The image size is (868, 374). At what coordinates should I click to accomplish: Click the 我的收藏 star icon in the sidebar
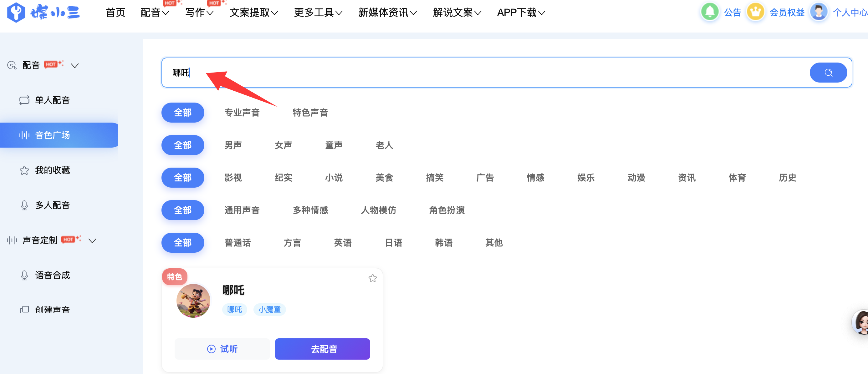24,170
